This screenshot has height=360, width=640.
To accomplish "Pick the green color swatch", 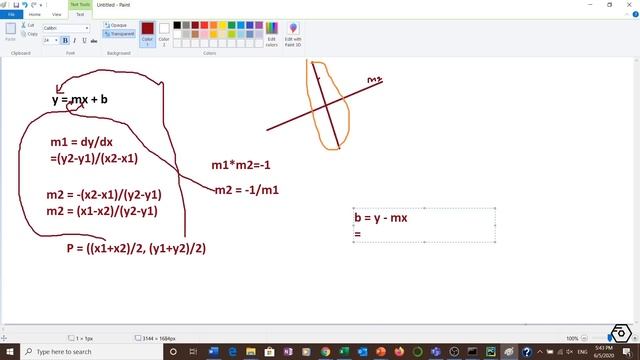I will tap(231, 25).
